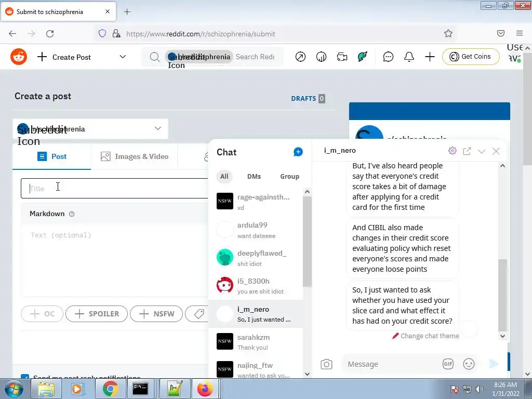
Task: Click the camera icon in message bar
Action: click(326, 364)
